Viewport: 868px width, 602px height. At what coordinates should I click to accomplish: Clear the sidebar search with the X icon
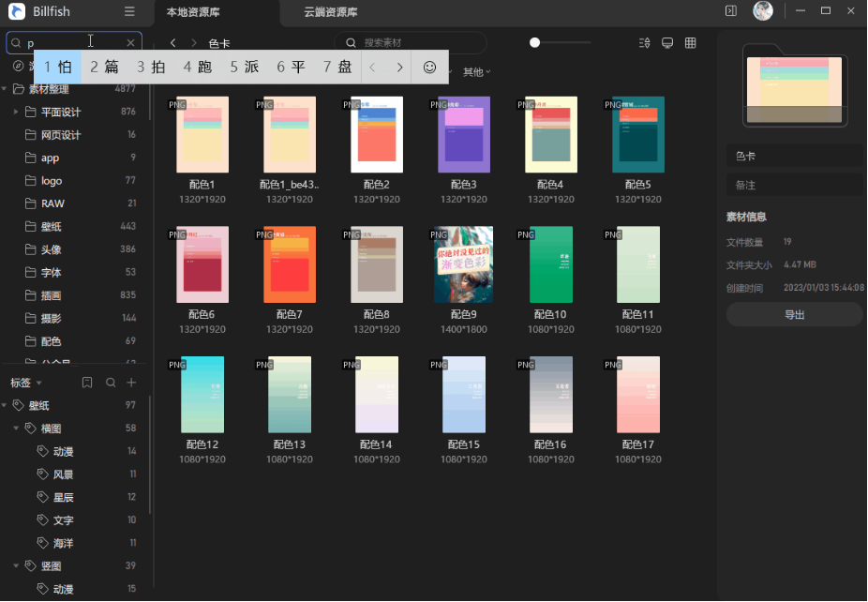coord(131,43)
